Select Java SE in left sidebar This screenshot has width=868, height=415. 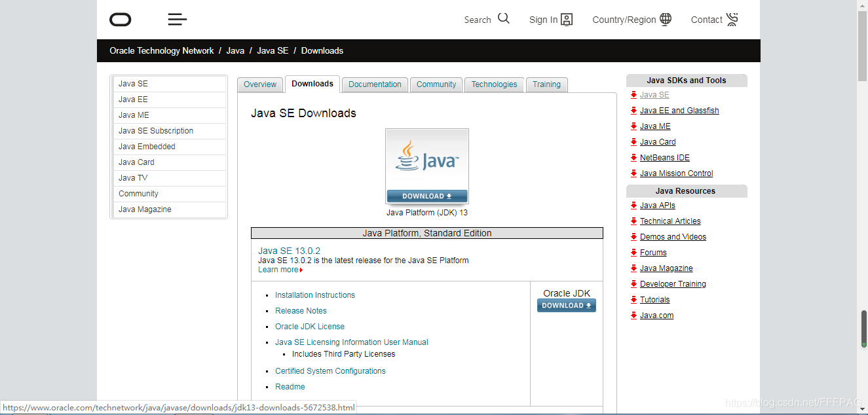[170, 84]
